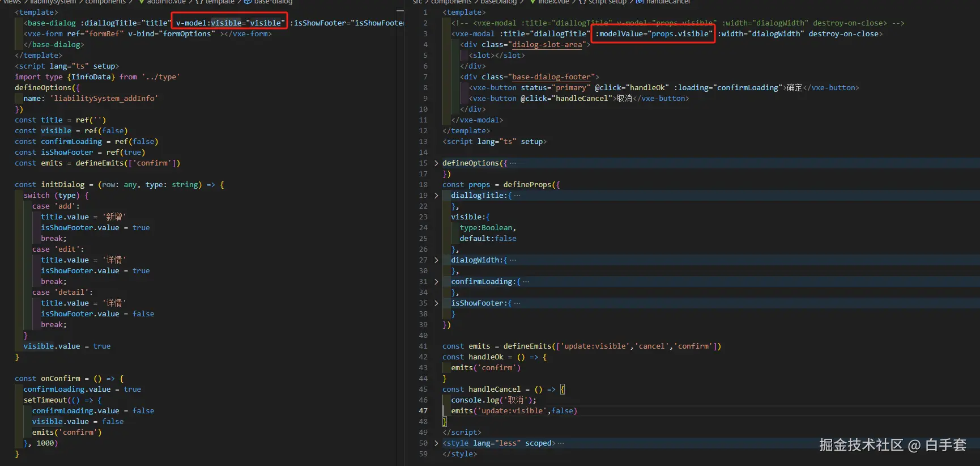Click the defineEmits with 'update:visible' line 41
The image size is (980, 466).
pyautogui.click(x=582, y=346)
